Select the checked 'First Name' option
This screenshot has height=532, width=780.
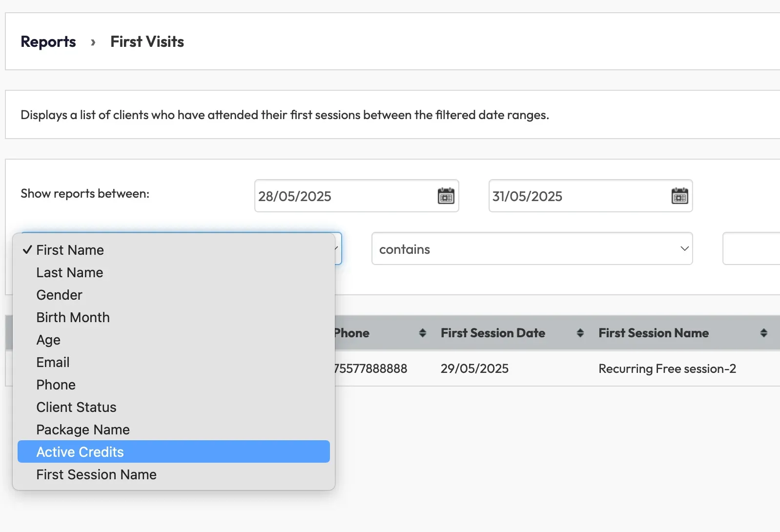point(70,250)
